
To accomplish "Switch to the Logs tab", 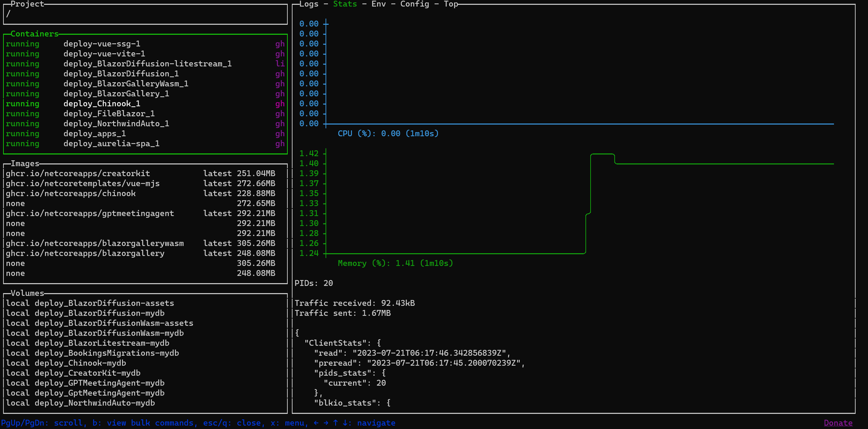I will pos(308,4).
